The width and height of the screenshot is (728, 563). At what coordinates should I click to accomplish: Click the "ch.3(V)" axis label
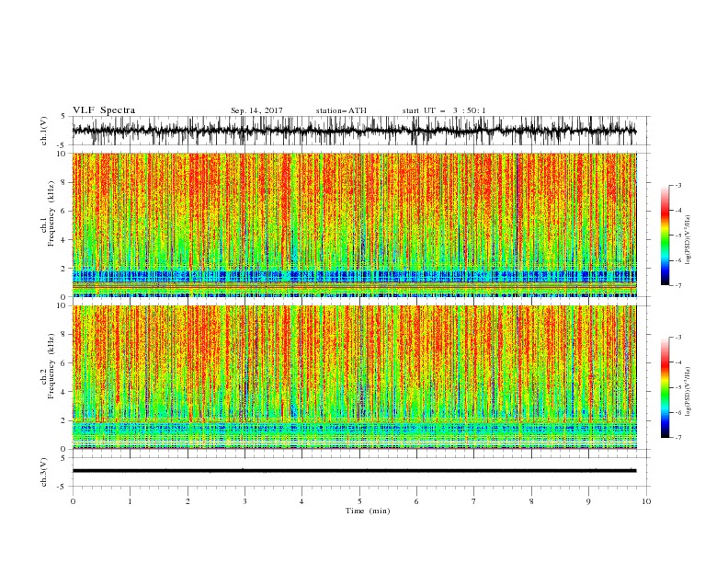coord(44,472)
